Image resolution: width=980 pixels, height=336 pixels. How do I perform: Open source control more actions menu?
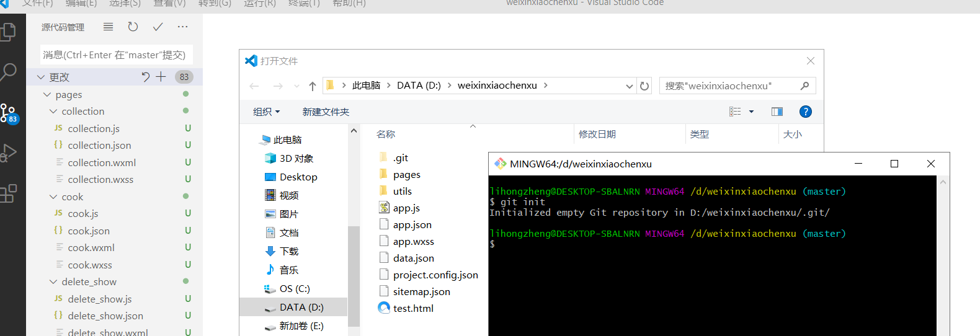(x=182, y=27)
